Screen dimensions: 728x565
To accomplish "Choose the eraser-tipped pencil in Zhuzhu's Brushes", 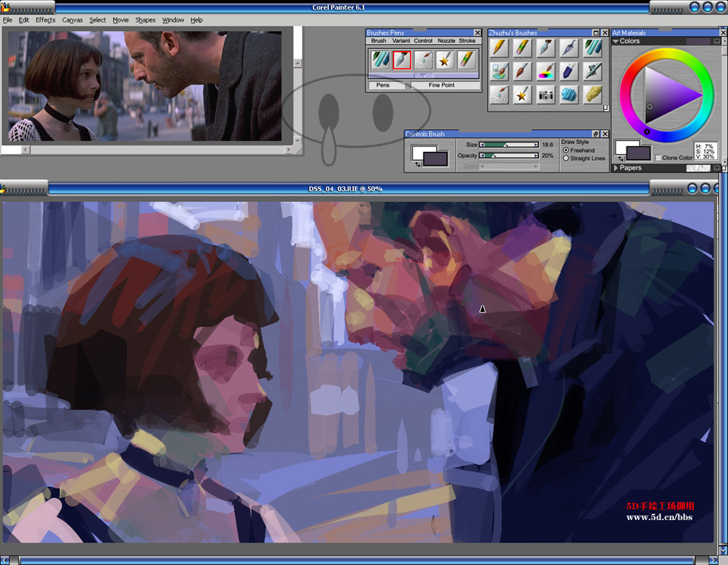I will tap(522, 48).
